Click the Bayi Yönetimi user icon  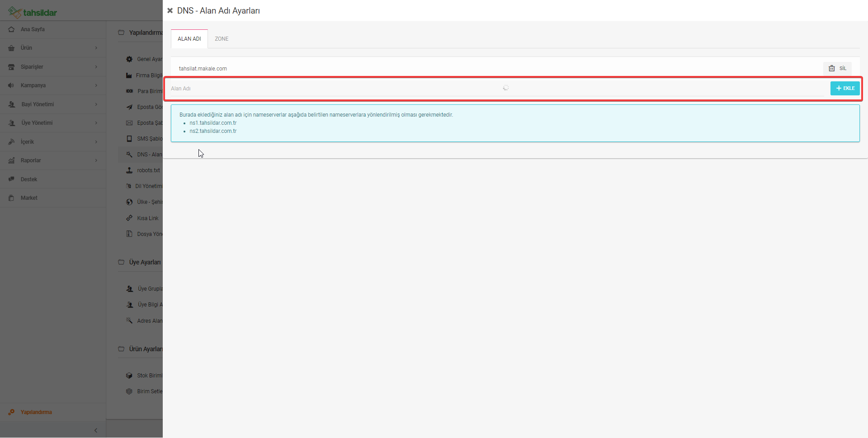coord(12,104)
